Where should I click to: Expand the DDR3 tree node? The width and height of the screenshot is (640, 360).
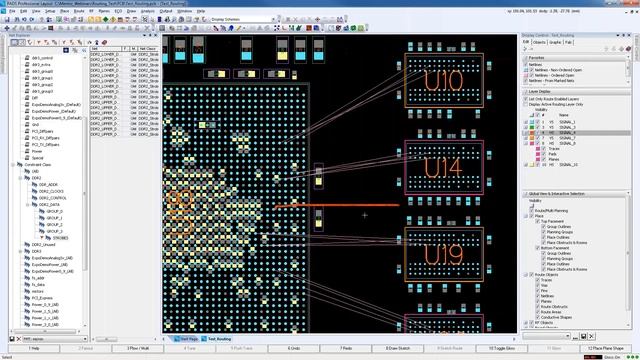pyautogui.click(x=20, y=251)
